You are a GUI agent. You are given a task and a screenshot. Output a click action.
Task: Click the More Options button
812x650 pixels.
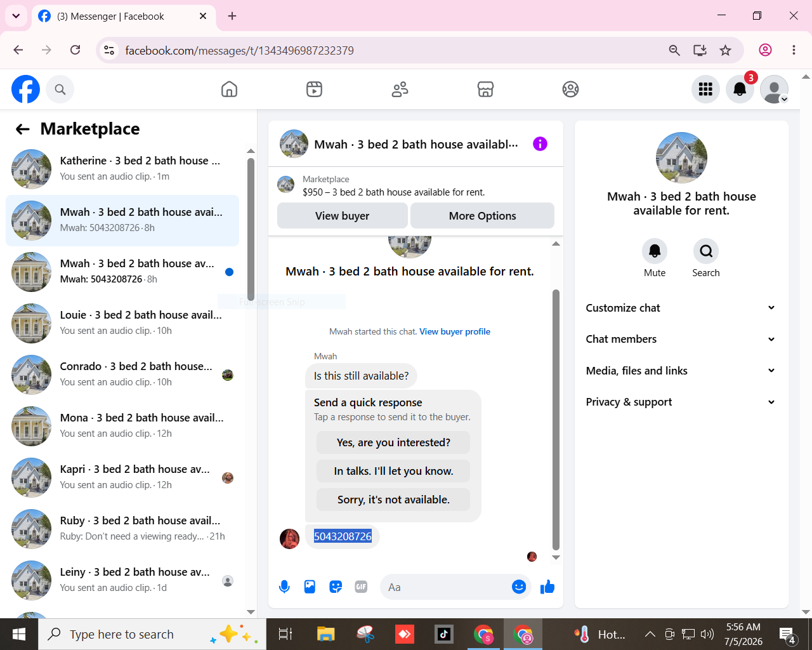(x=482, y=216)
